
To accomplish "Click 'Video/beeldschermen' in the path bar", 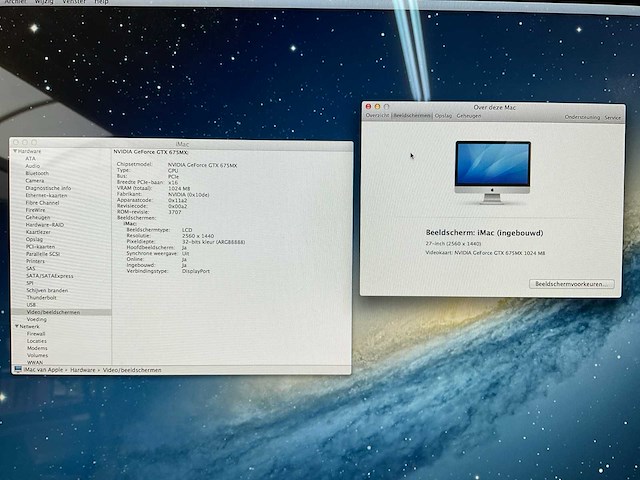I will pyautogui.click(x=132, y=370).
